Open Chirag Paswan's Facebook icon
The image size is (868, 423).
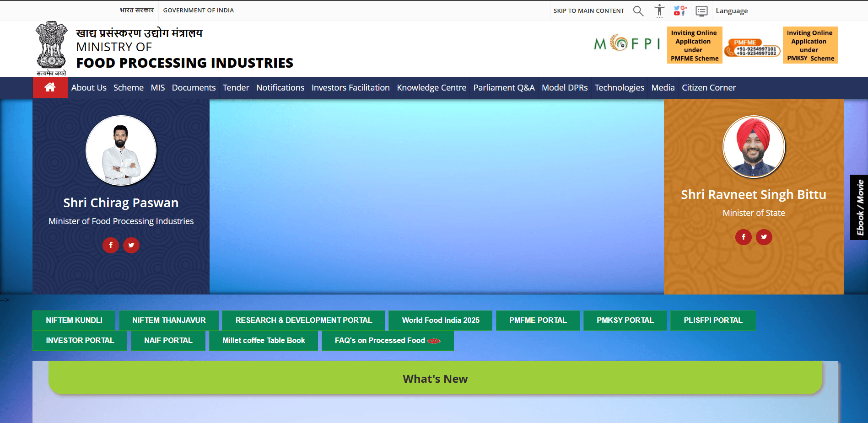click(111, 245)
